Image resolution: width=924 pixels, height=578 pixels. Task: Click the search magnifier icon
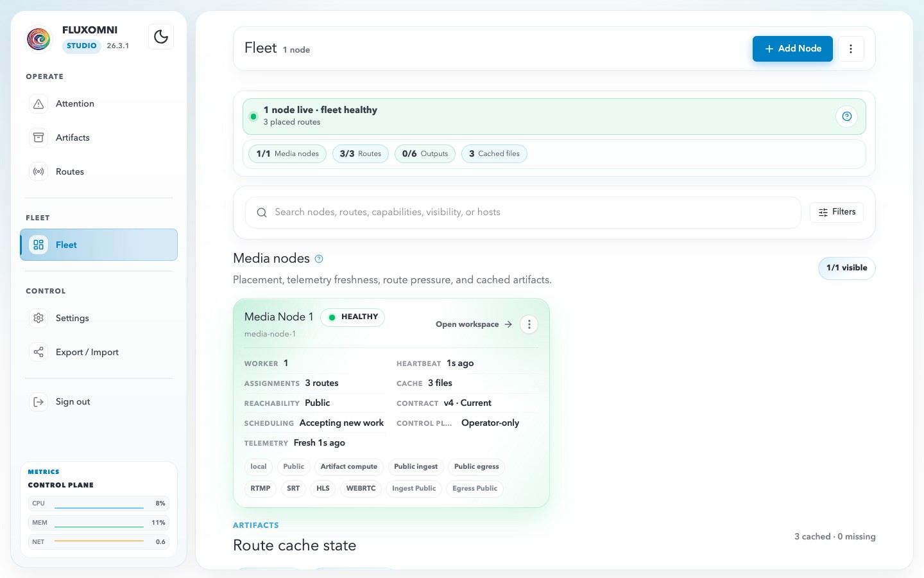coord(262,213)
